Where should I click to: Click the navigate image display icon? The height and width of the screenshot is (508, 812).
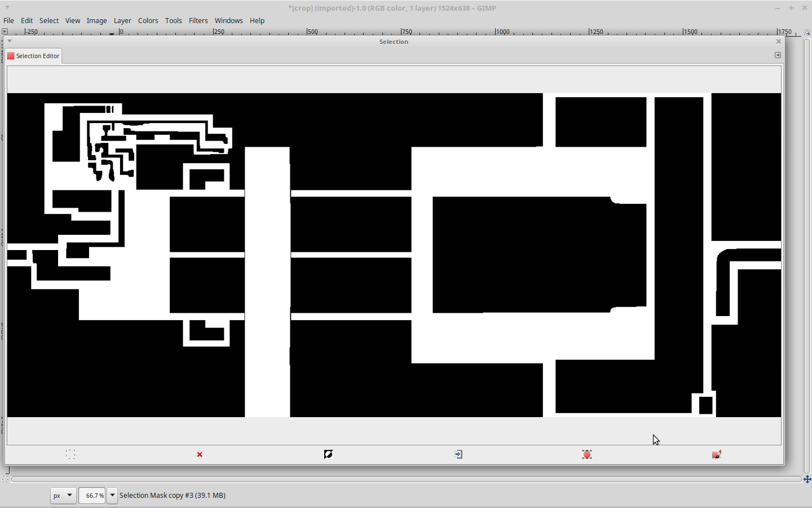(807, 479)
